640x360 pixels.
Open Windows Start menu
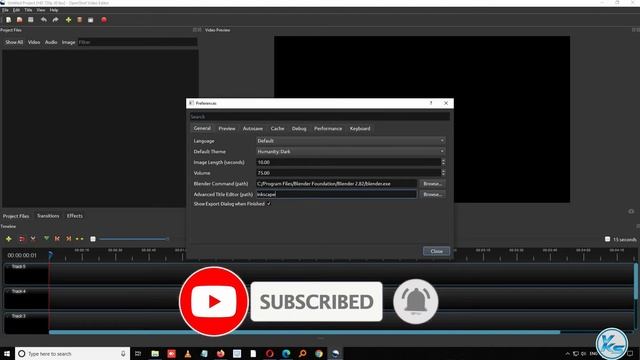point(7,353)
